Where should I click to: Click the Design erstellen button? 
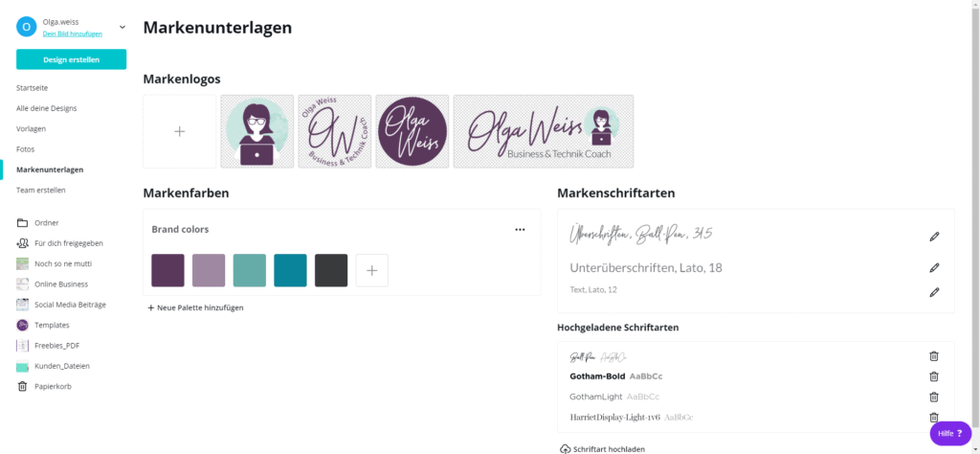71,59
